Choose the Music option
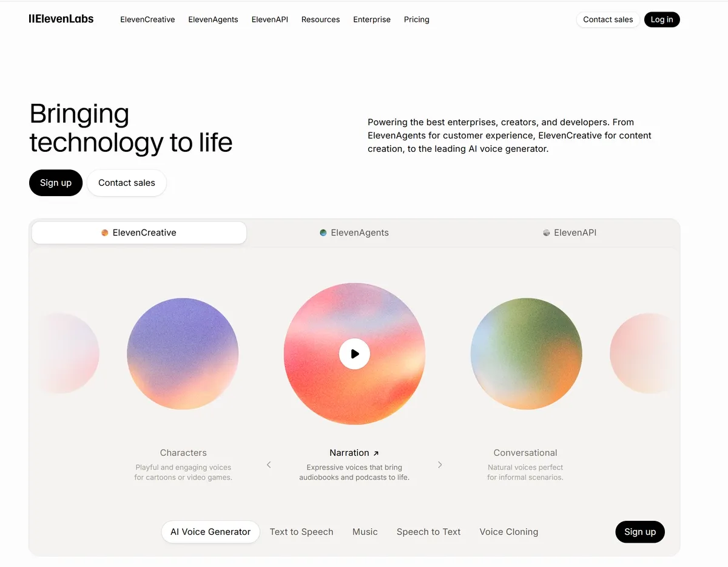 365,532
